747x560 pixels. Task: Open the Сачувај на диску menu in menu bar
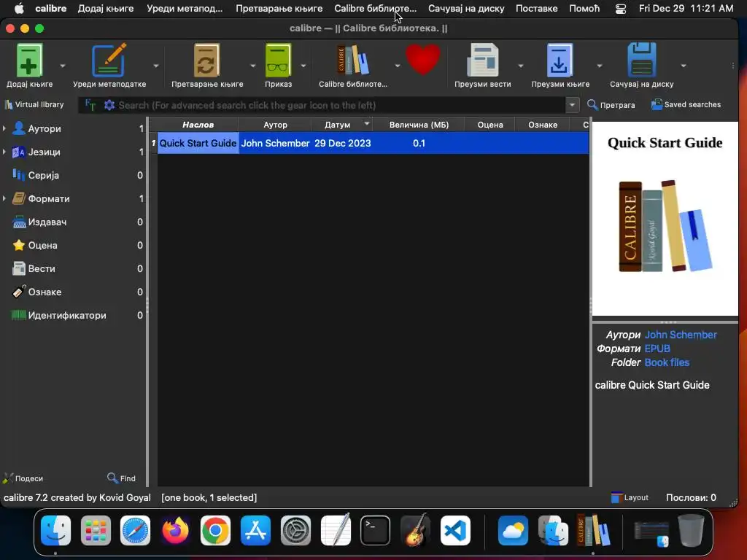point(466,8)
